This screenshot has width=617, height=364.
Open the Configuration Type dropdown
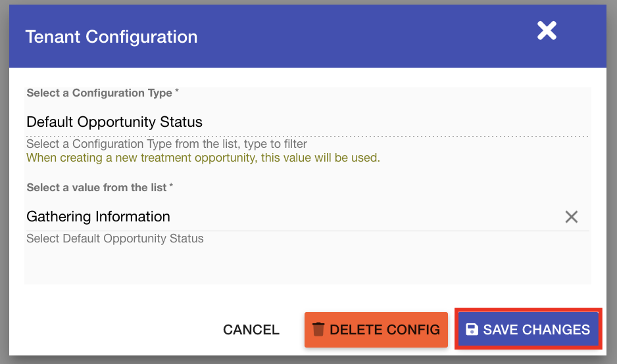click(307, 122)
